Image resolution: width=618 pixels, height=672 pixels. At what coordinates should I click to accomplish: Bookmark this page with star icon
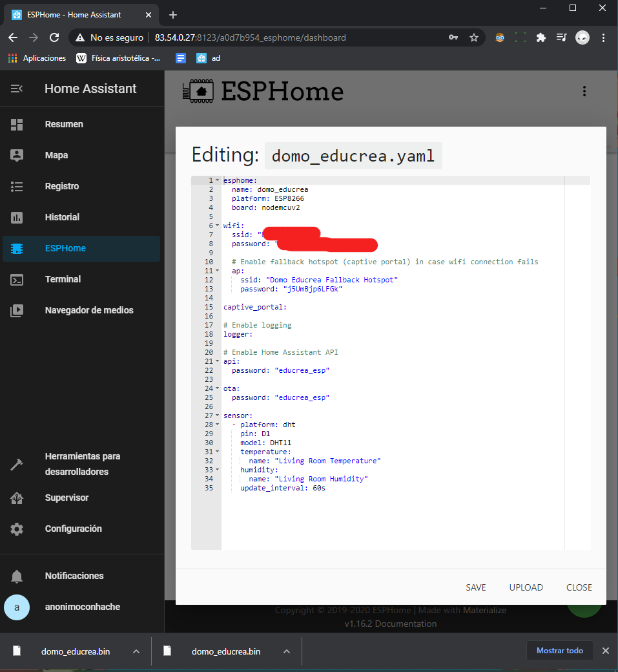[474, 37]
